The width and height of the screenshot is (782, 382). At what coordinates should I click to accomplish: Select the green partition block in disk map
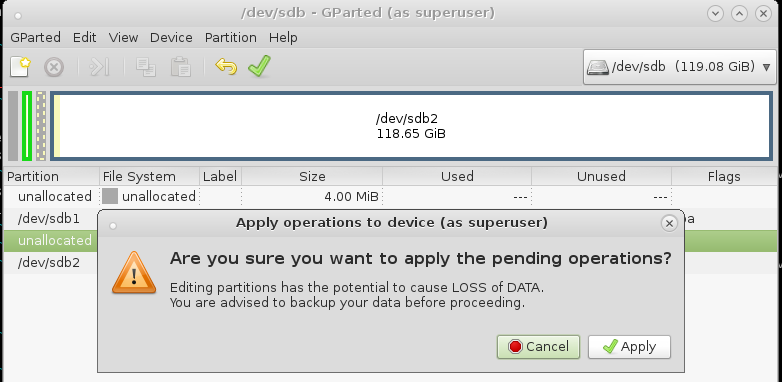point(27,126)
